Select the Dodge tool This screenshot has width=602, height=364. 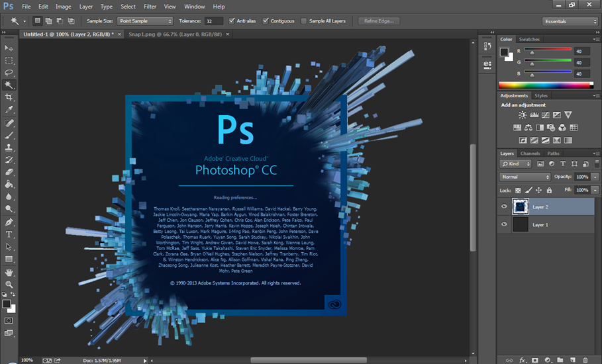point(9,208)
